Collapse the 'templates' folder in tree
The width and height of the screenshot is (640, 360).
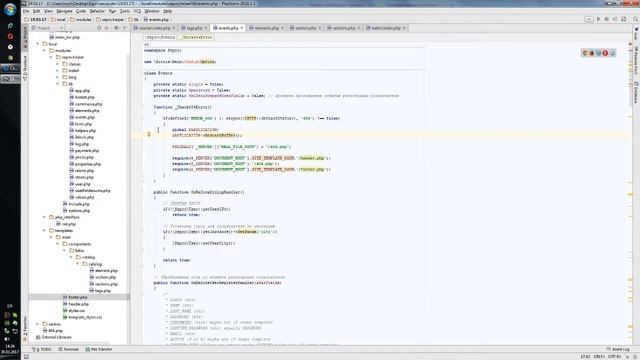pos(44,231)
